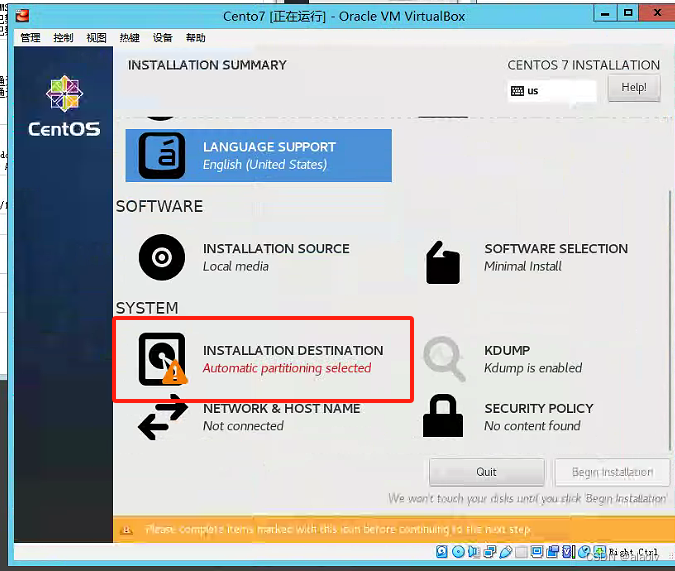This screenshot has height=571, width=675.
Task: Click the VirtualBox network adapters status icon
Action: pyautogui.click(x=489, y=552)
